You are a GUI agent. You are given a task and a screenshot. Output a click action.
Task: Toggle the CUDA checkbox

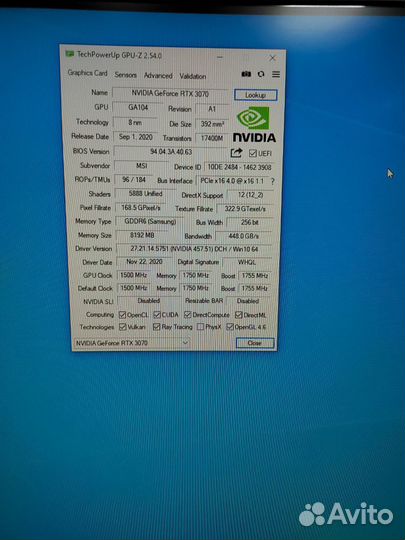[157, 314]
